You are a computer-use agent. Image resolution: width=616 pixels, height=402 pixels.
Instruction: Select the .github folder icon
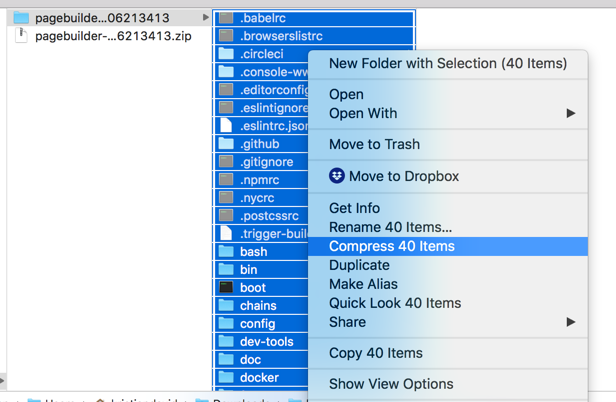(226, 143)
